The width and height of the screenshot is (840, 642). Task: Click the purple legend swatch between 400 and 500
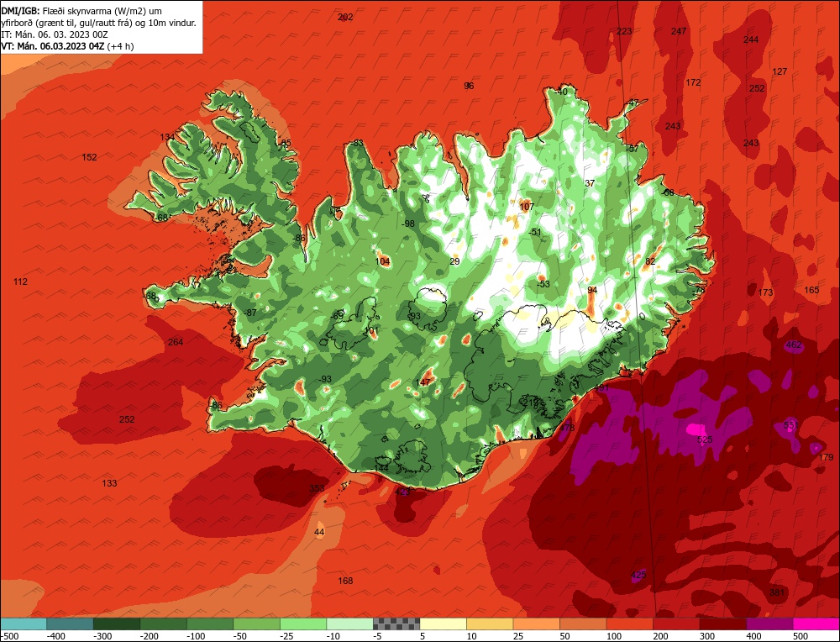pyautogui.click(x=769, y=624)
